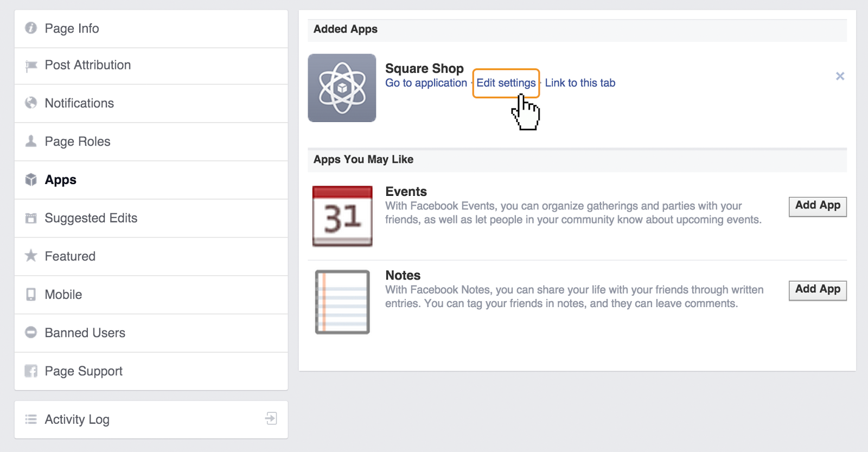Click the Apps cube icon
Viewport: 868px width, 452px height.
[31, 180]
